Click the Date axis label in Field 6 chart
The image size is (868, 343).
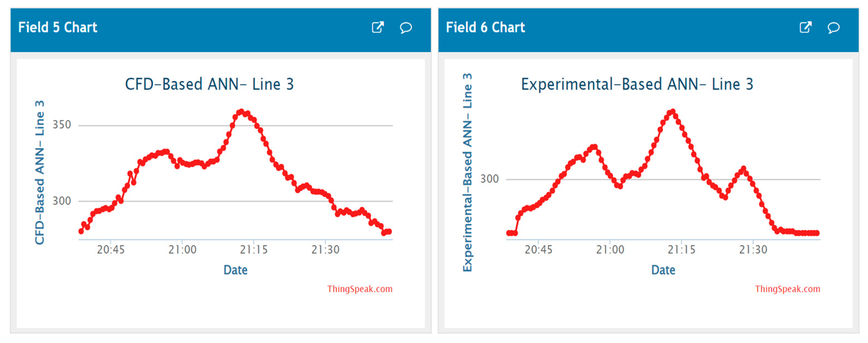[x=663, y=270]
